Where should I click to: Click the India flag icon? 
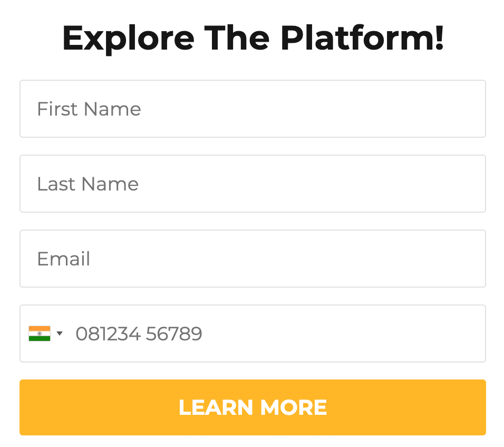(x=40, y=334)
